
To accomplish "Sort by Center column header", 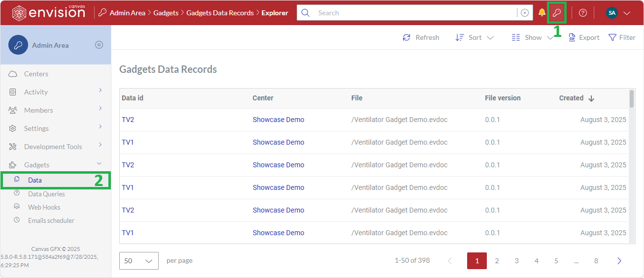I will tap(263, 98).
